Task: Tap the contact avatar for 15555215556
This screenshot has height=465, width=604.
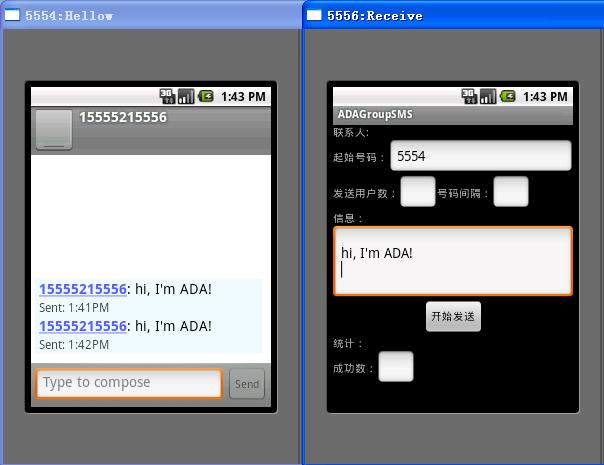Action: pyautogui.click(x=54, y=129)
